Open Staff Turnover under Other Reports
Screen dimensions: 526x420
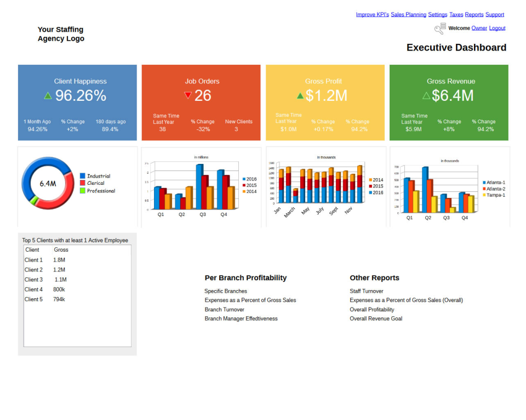pos(366,291)
